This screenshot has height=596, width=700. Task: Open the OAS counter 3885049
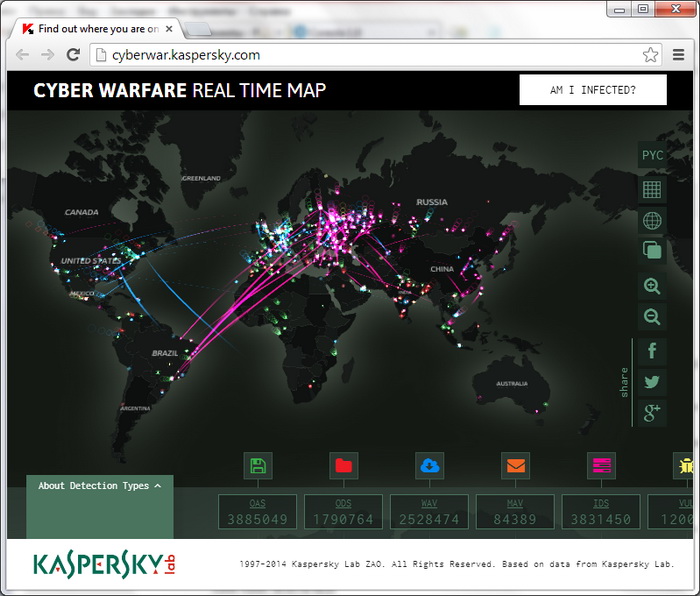(x=258, y=512)
